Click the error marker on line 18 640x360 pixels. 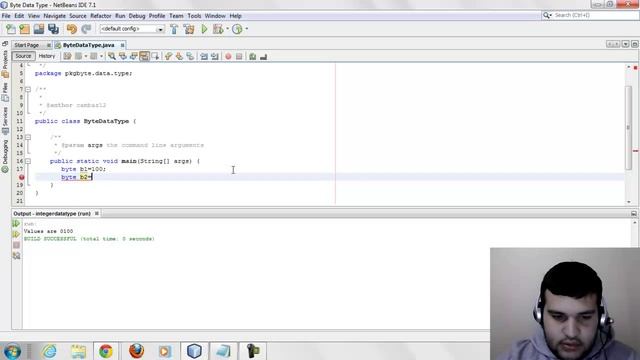click(x=22, y=177)
